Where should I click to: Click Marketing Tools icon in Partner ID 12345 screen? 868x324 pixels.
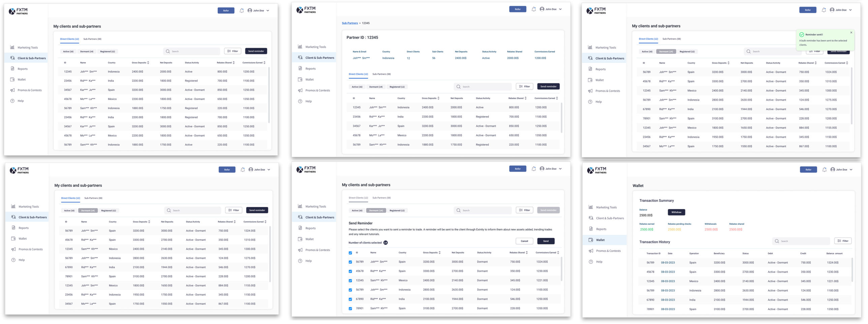(x=300, y=47)
